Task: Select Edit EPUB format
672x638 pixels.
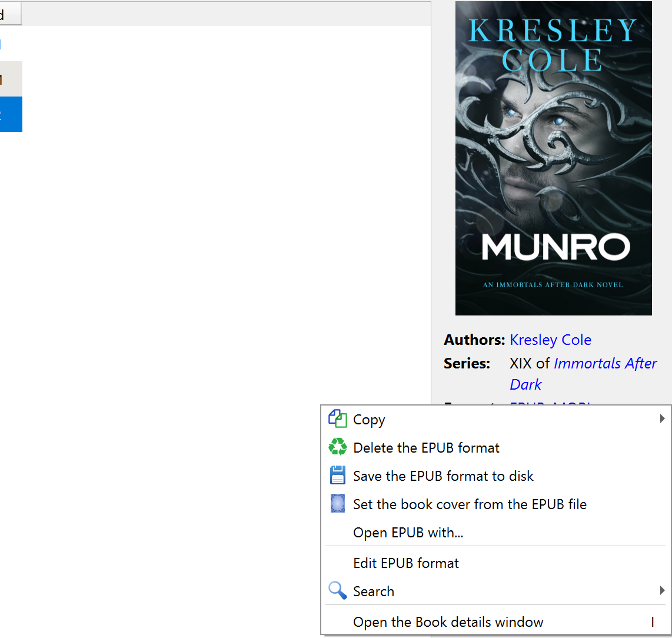Action: (496, 563)
